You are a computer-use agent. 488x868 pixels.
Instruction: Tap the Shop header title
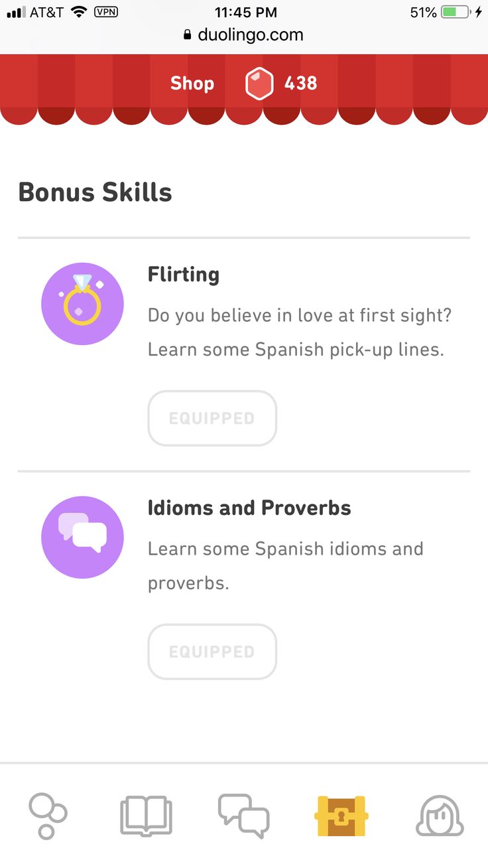pyautogui.click(x=192, y=84)
